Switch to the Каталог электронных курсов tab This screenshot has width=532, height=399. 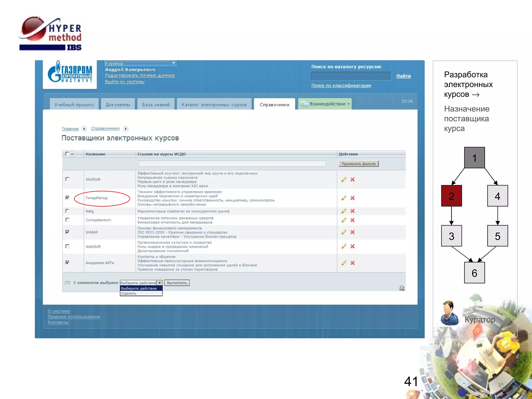tap(214, 104)
